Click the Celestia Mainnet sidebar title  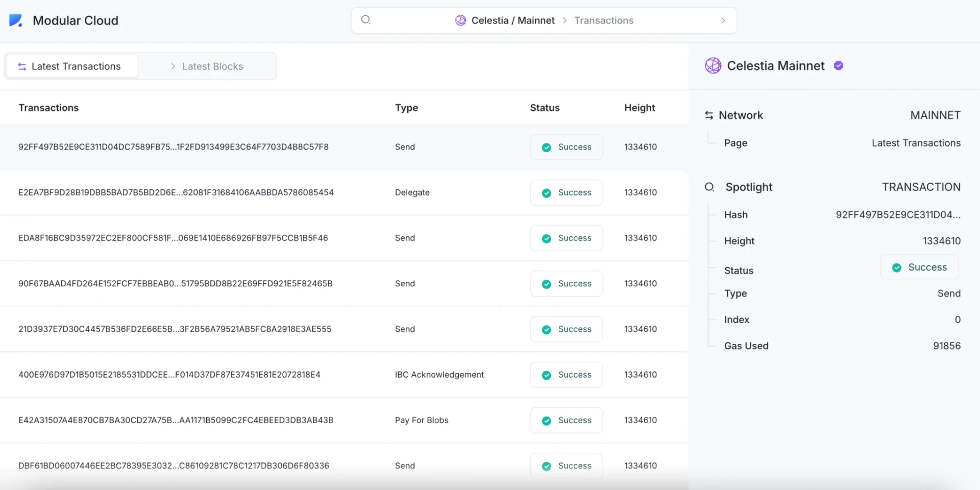tap(776, 66)
